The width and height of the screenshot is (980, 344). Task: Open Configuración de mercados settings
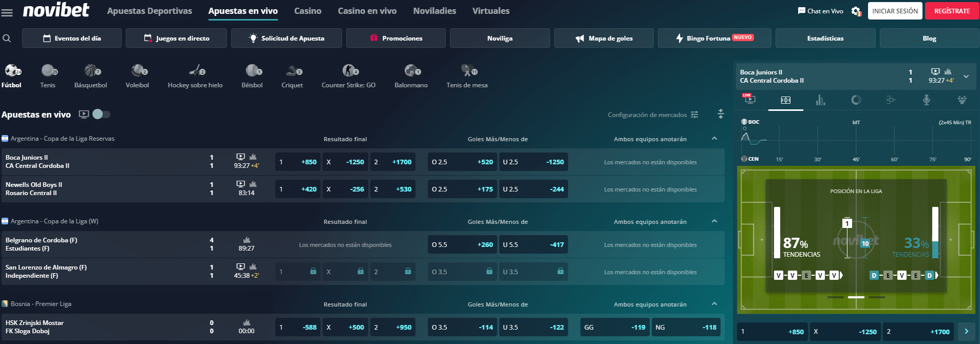coord(653,114)
